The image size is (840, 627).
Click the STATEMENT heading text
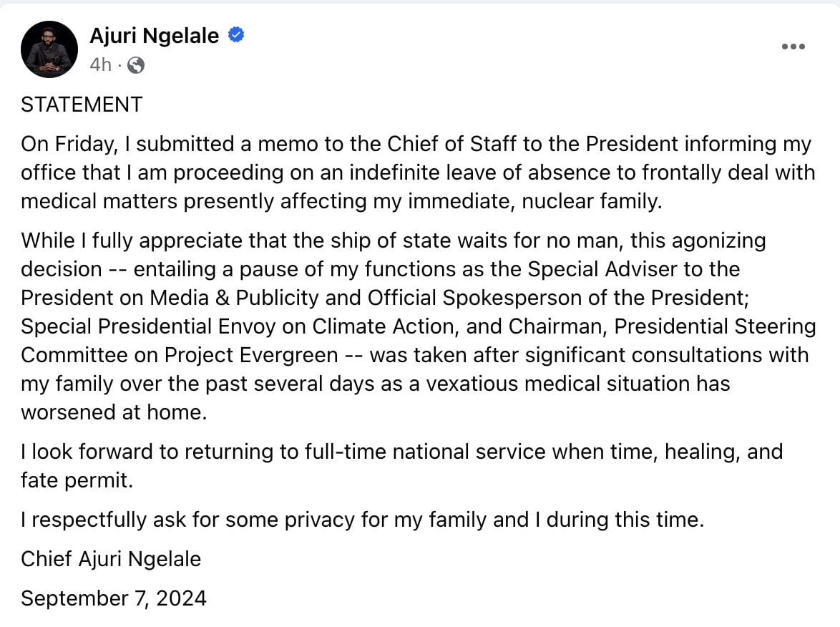(82, 104)
